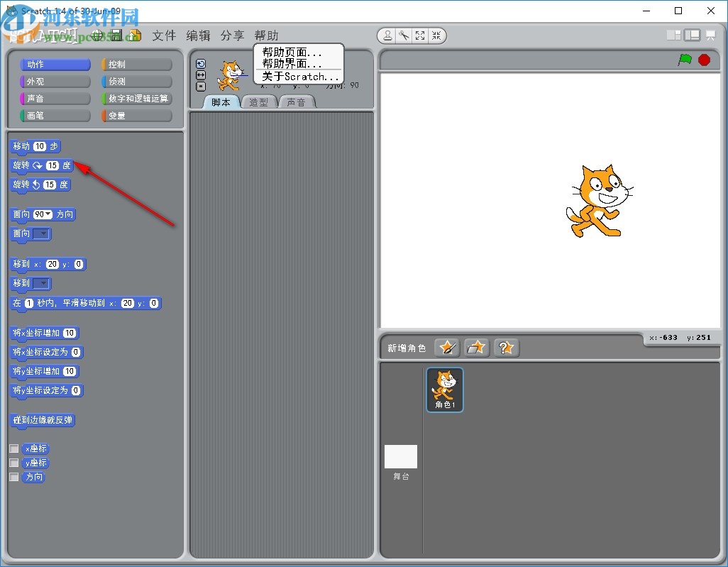728x567 pixels.
Task: Check the 方向 display checkbox
Action: [x=12, y=477]
